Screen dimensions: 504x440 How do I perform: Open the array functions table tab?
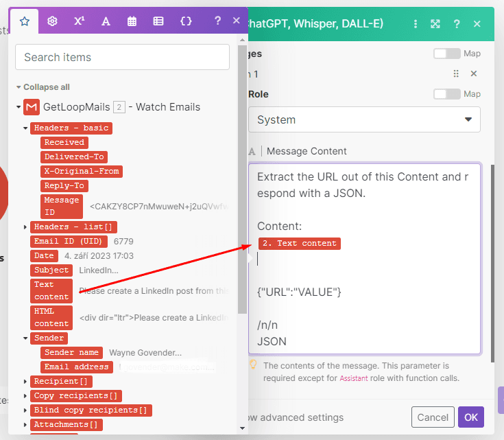click(x=158, y=21)
